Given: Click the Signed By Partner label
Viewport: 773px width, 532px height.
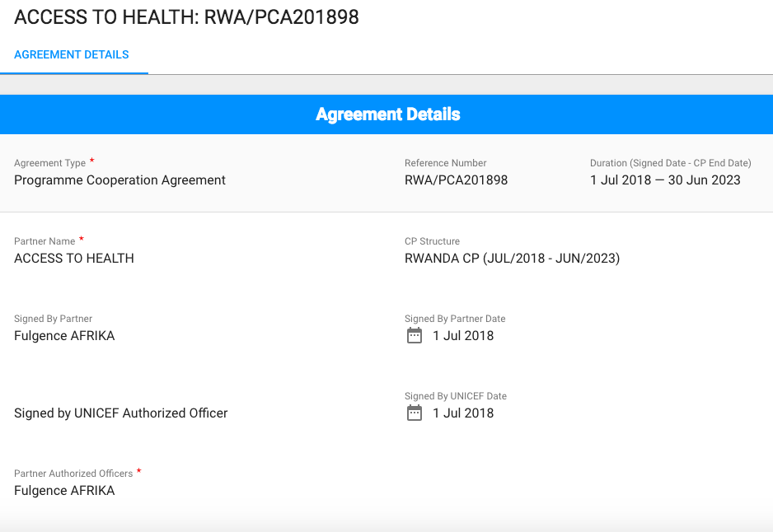Looking at the screenshot, I should (x=54, y=319).
